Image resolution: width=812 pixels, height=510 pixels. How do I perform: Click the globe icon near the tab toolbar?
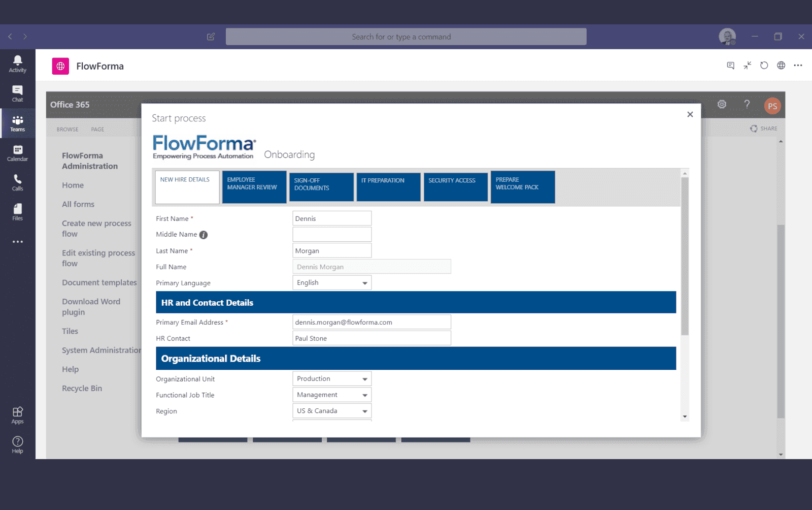tap(781, 66)
